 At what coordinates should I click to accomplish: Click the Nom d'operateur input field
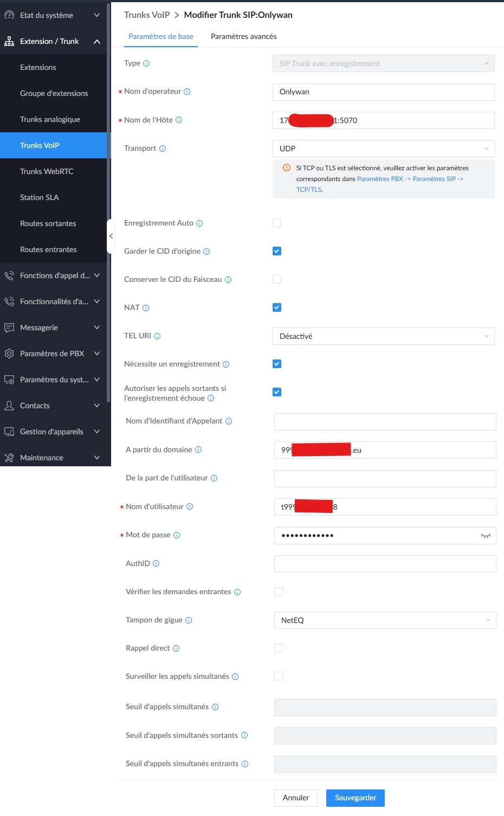(x=383, y=92)
